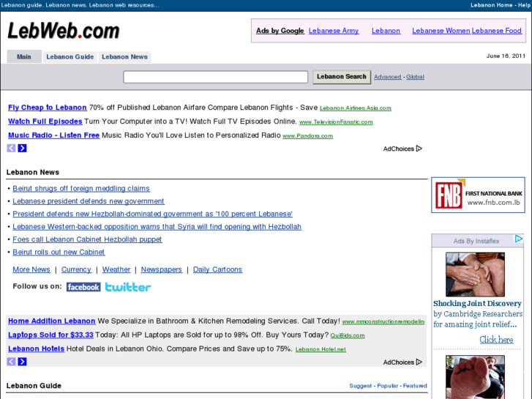532x399 pixels.
Task: Click Ads By Instaflex header
Action: [476, 241]
